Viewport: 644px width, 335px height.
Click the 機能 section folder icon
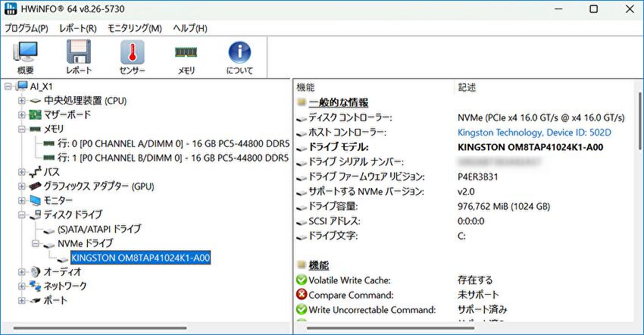point(302,265)
